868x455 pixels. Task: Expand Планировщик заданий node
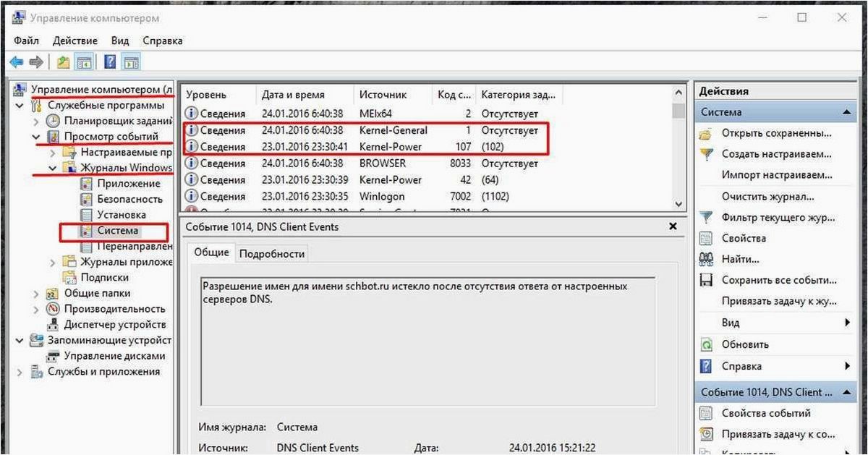point(36,121)
